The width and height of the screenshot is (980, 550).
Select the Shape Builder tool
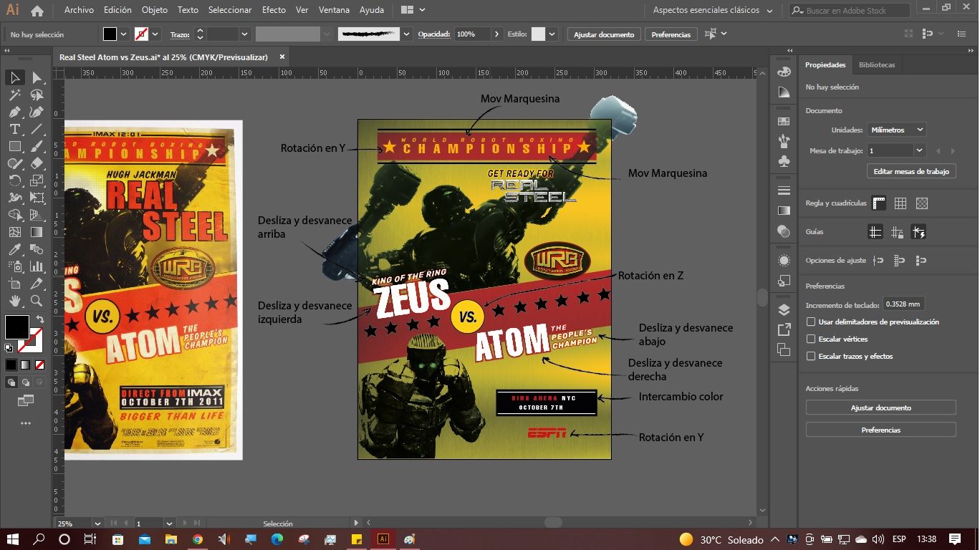14,215
